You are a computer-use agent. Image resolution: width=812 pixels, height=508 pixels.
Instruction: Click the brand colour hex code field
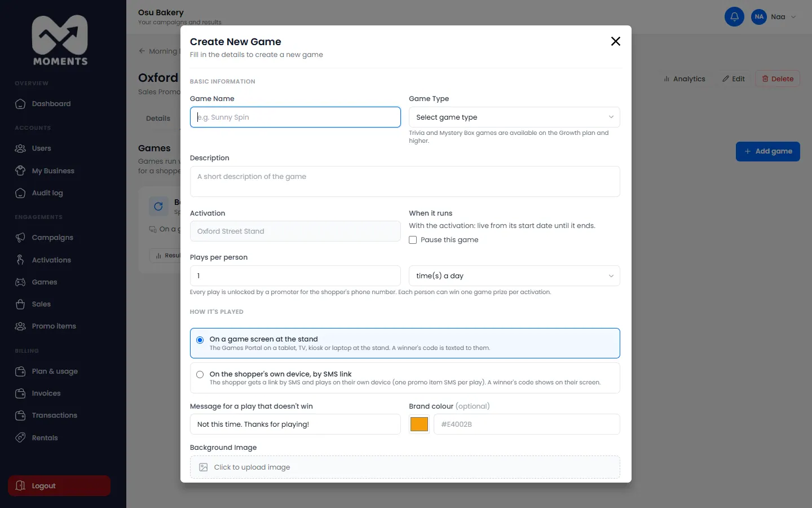coord(527,424)
